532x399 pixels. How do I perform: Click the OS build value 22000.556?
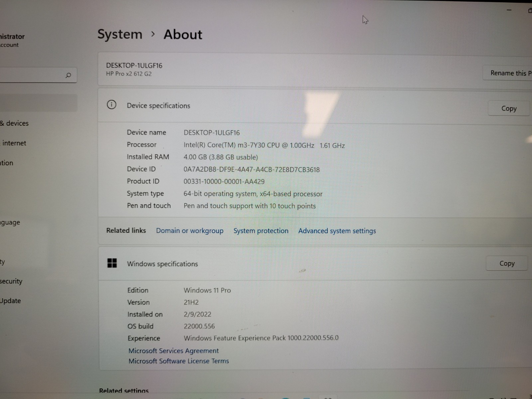click(x=199, y=326)
